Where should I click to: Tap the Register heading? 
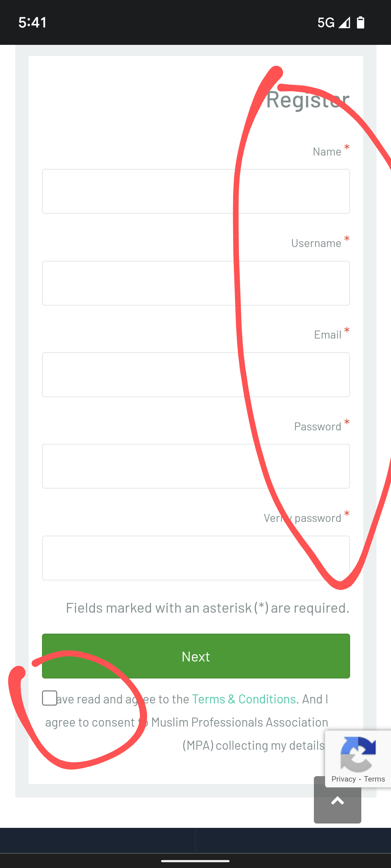click(x=308, y=99)
